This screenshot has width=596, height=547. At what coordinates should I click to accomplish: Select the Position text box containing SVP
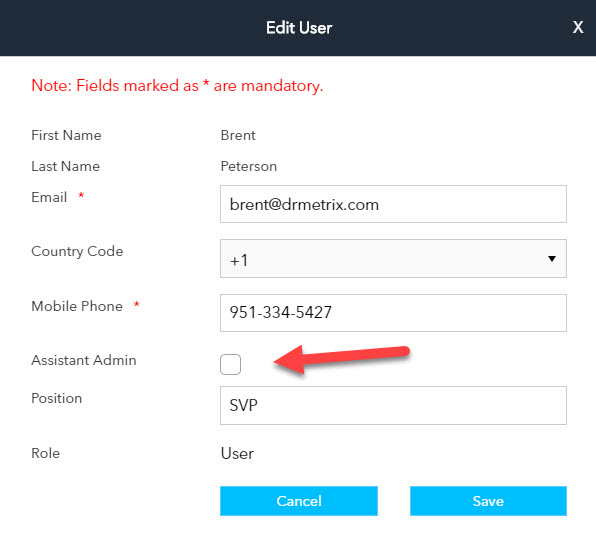point(393,405)
